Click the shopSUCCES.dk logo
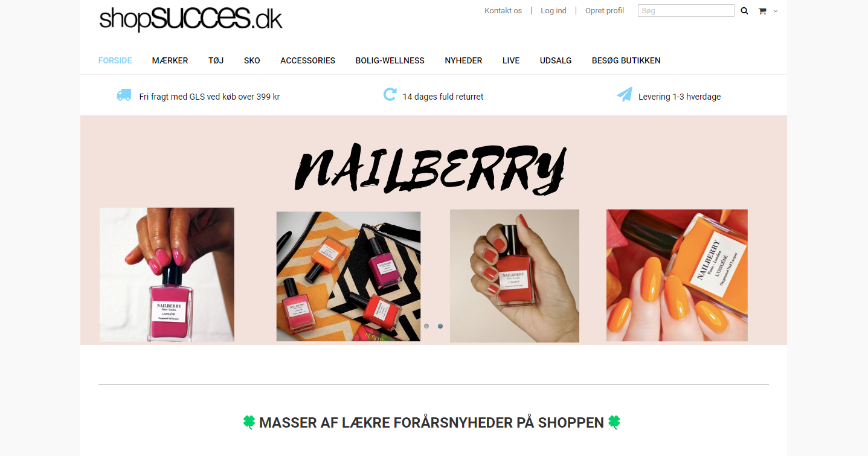Viewport: 868px width, 456px height. coord(191,18)
